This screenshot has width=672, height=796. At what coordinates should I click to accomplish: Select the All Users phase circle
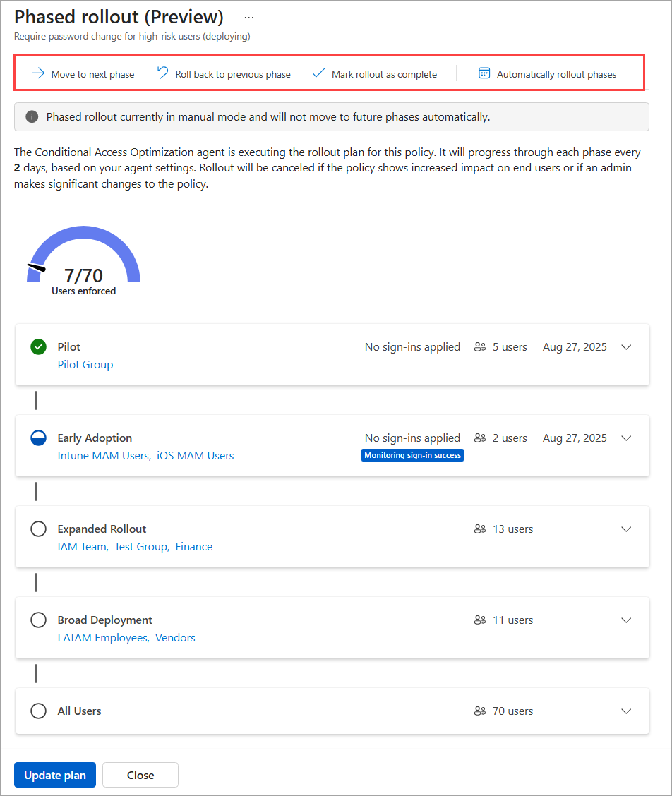39,711
